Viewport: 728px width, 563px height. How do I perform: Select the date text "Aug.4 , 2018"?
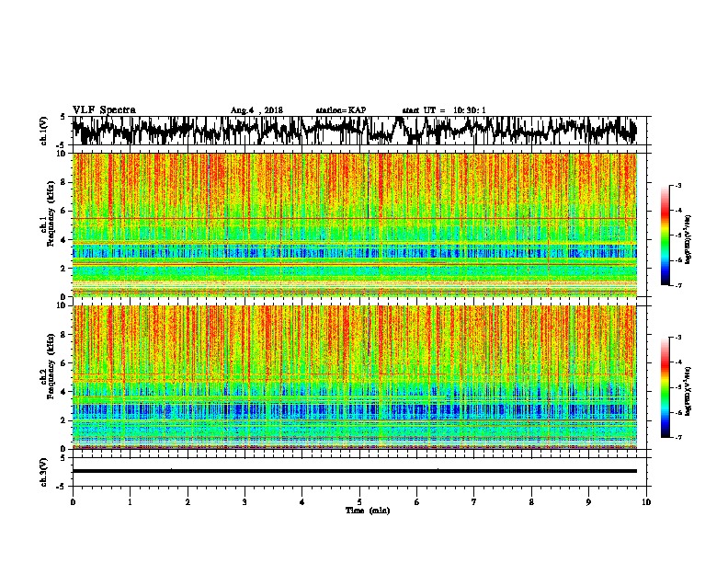click(256, 110)
